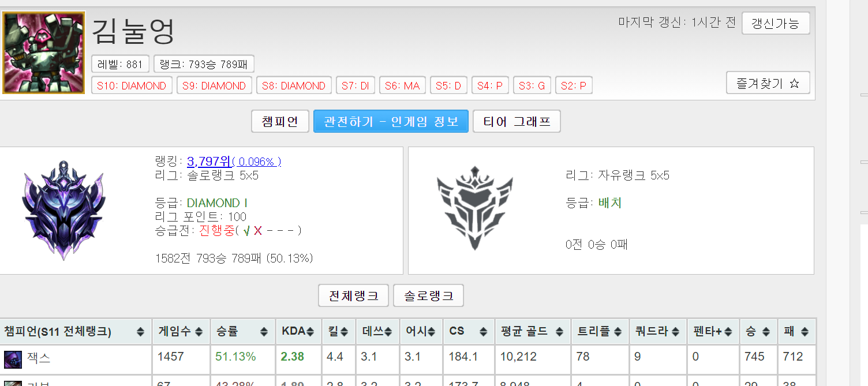Add summoner to 즐겨찾기 favorites
This screenshot has height=386, width=868.
click(x=768, y=83)
